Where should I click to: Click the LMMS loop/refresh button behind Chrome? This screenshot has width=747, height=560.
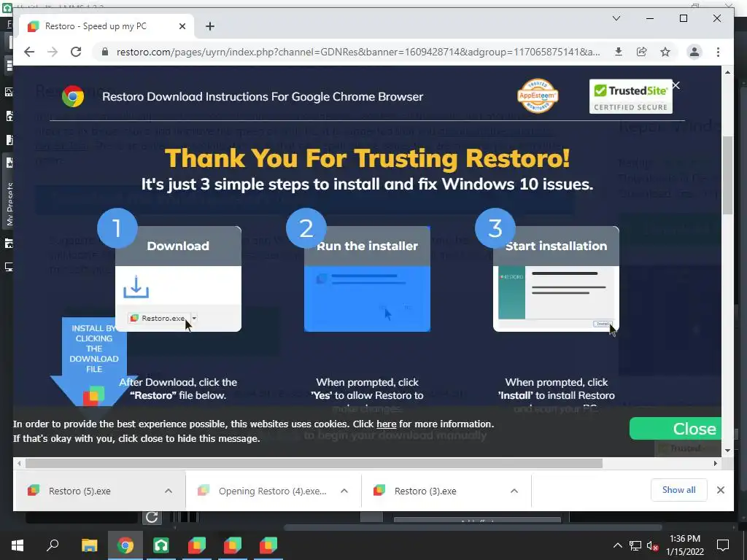tap(152, 517)
